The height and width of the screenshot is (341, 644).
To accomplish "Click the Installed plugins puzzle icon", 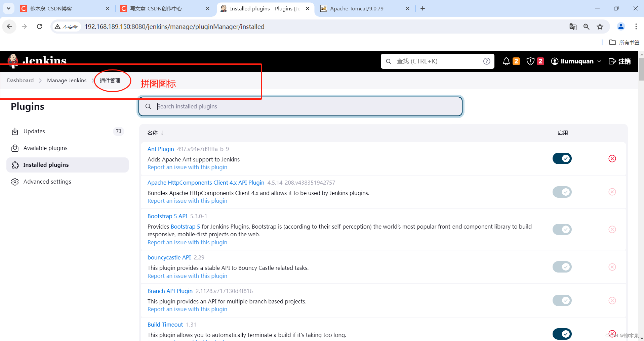I will point(15,165).
